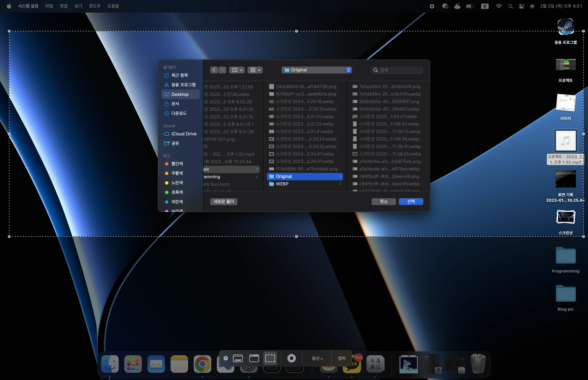Choose the 노란색 yellow tag
Screen dimensions: 588x380
(180, 183)
